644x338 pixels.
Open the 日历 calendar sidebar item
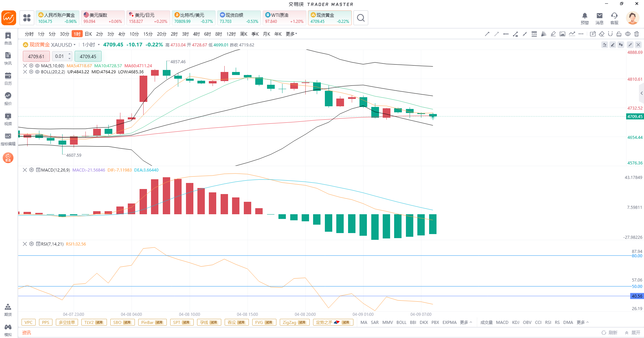coord(8,79)
